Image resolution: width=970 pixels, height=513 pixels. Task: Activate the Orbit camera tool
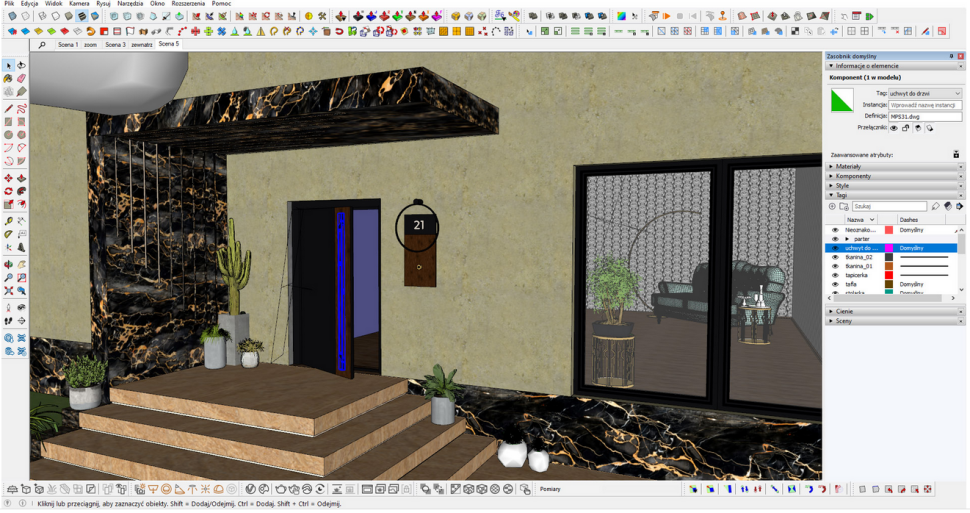[x=9, y=263]
